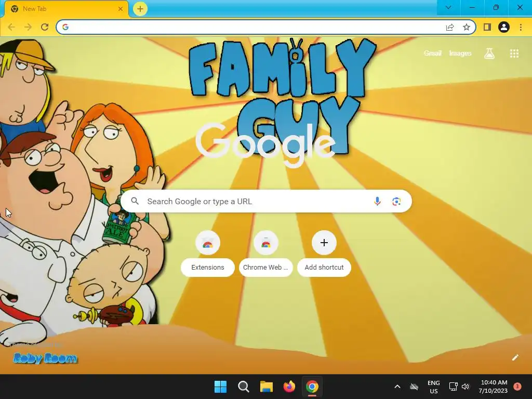Screen dimensions: 532x399
Task: Open the clock and calendar 10:40 AM
Action: point(494,387)
